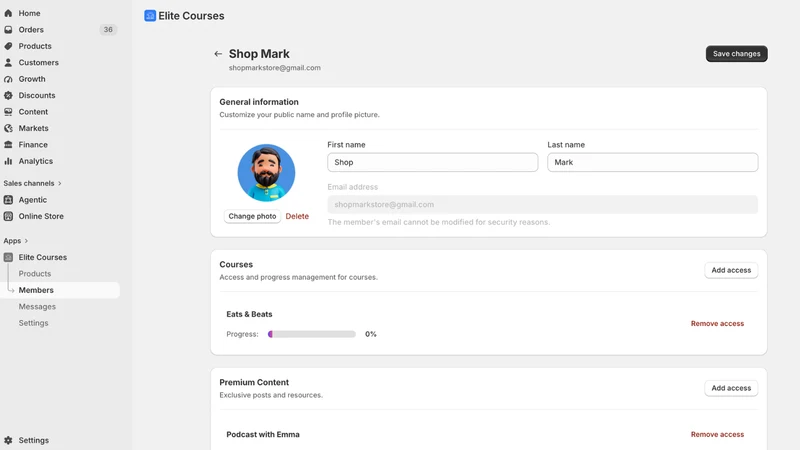Click the Markets globe icon

[x=8, y=128]
